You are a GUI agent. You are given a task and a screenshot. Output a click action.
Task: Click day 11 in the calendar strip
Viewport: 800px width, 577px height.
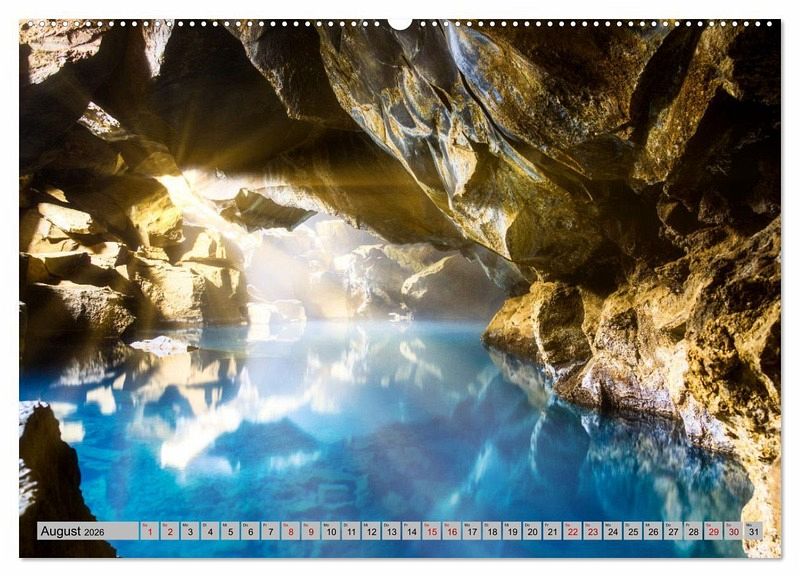click(351, 531)
